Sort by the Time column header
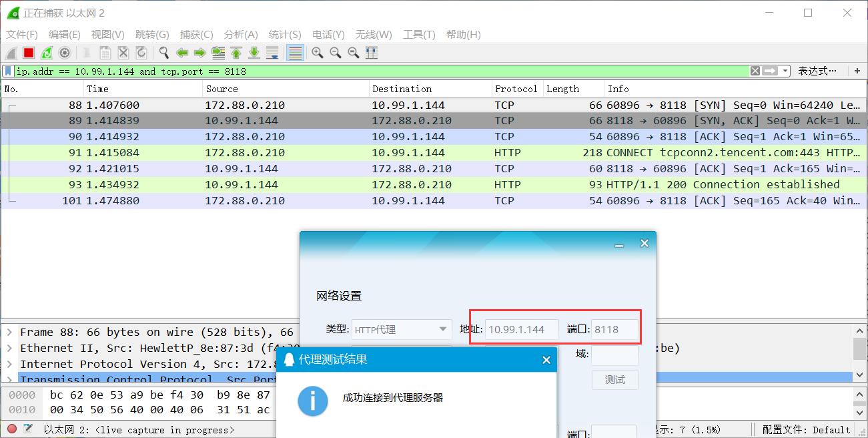 pyautogui.click(x=143, y=89)
